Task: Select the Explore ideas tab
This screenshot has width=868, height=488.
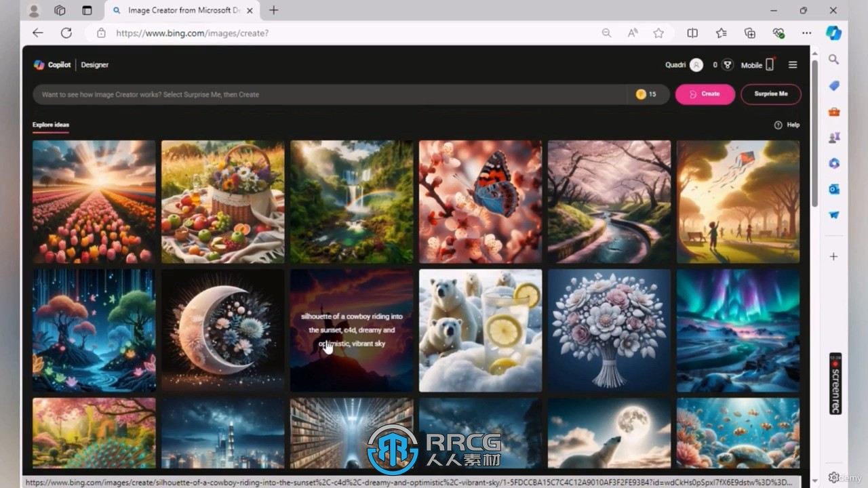Action: tap(51, 125)
